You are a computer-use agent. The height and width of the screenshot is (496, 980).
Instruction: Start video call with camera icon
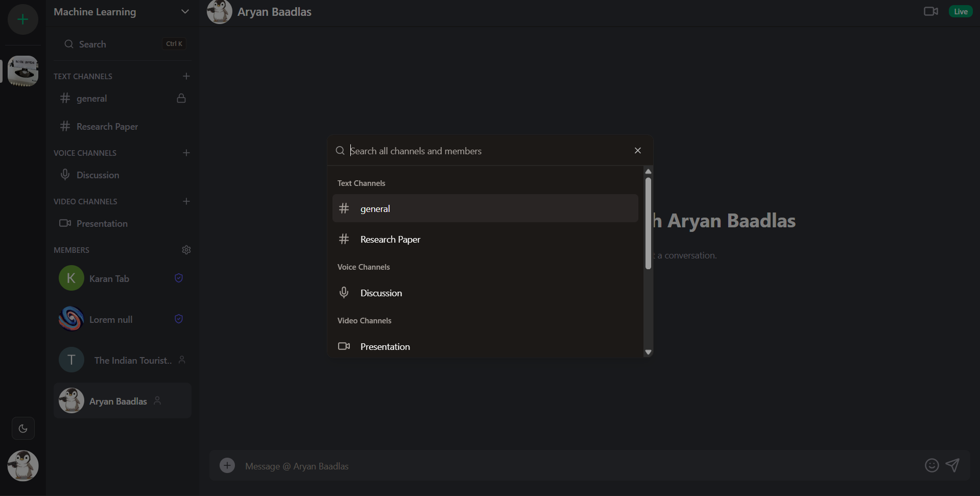tap(930, 11)
